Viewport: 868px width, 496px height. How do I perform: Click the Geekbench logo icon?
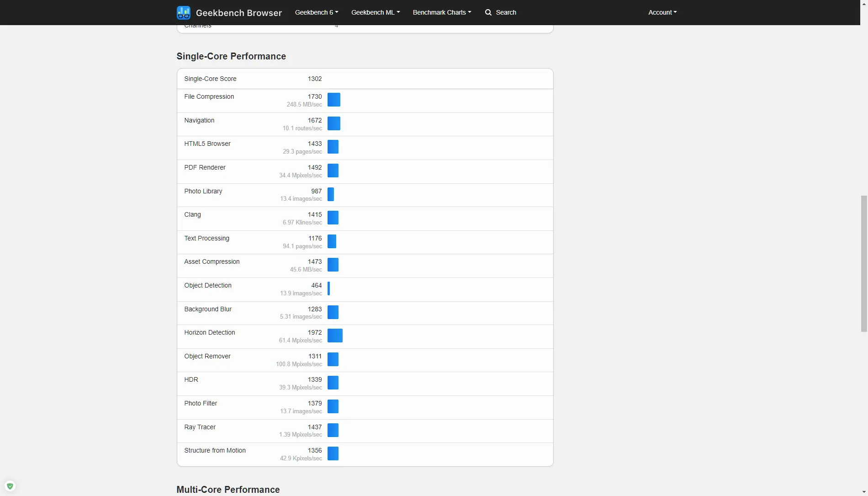pos(184,12)
